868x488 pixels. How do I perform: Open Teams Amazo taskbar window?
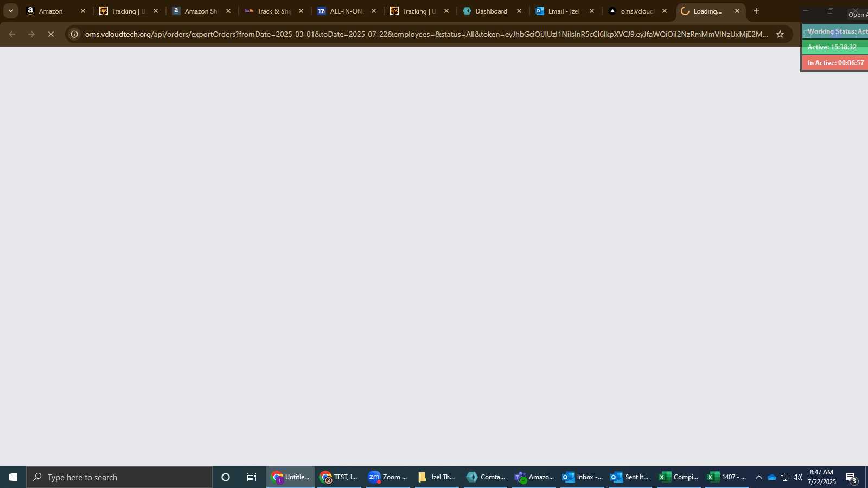point(534,477)
